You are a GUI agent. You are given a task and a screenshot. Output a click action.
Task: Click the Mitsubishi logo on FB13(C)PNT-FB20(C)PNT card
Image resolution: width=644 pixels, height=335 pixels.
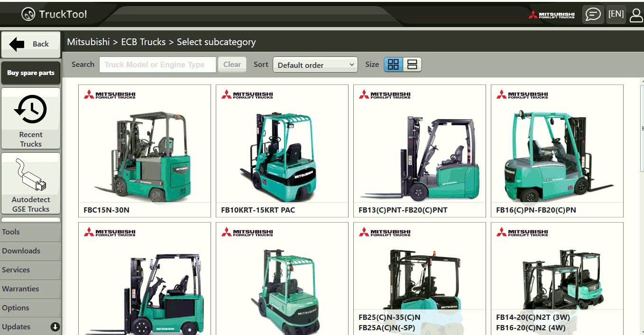click(x=385, y=94)
